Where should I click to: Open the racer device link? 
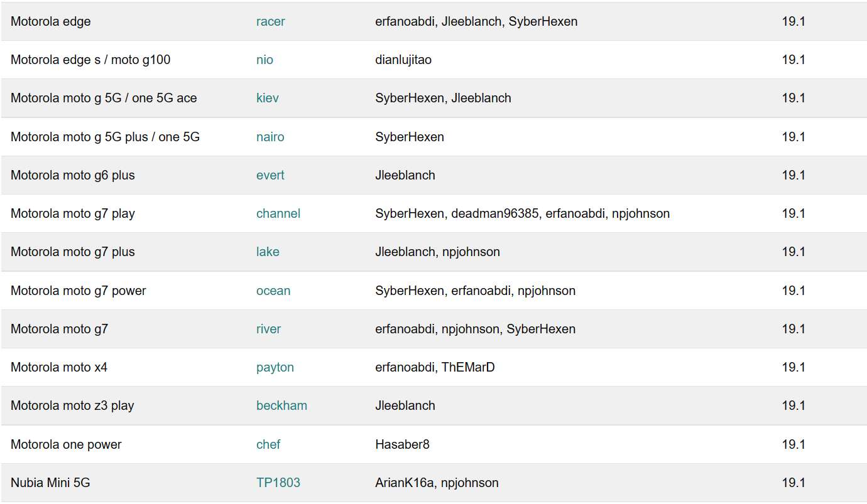click(270, 21)
